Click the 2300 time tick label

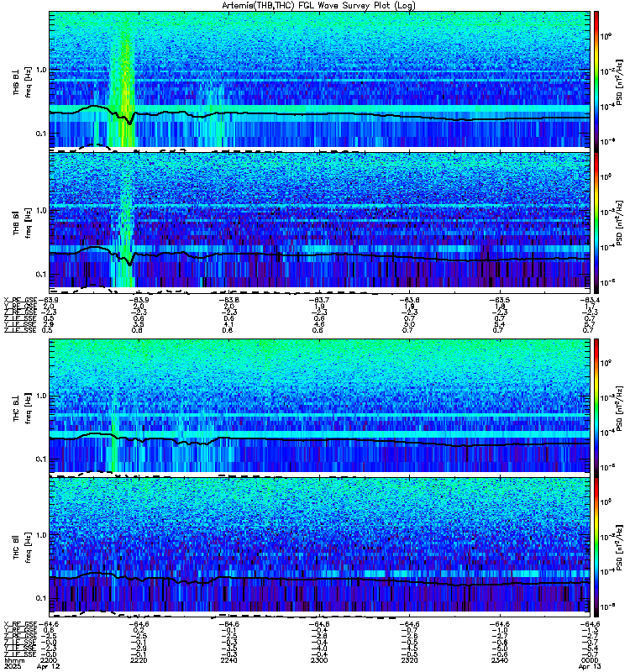(x=319, y=660)
